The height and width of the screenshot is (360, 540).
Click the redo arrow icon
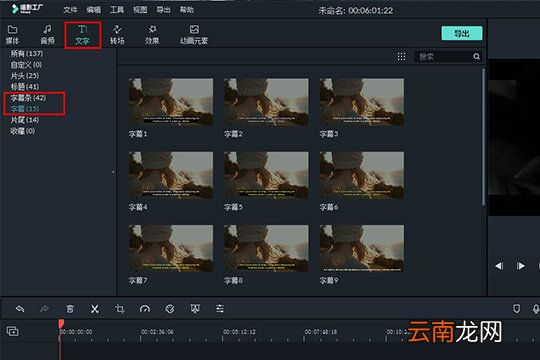point(45,309)
